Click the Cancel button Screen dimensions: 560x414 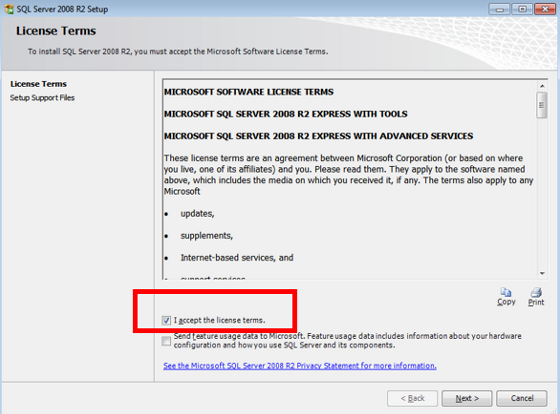[x=521, y=398]
